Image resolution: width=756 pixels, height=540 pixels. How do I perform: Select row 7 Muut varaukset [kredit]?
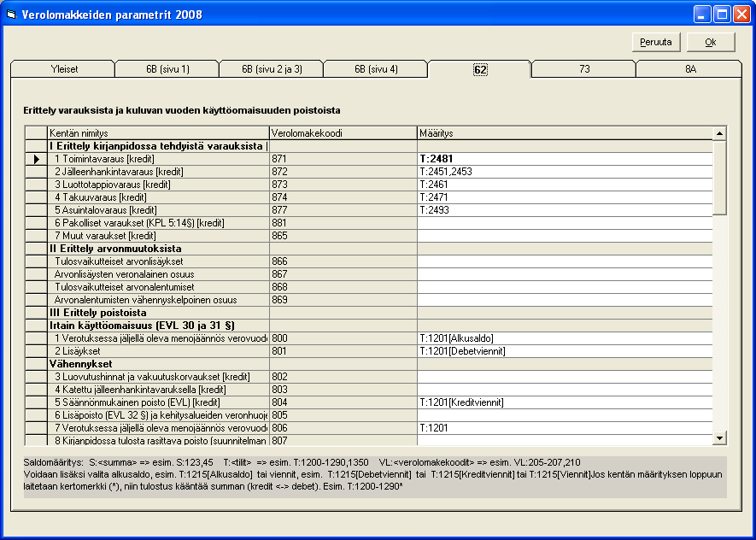point(159,236)
